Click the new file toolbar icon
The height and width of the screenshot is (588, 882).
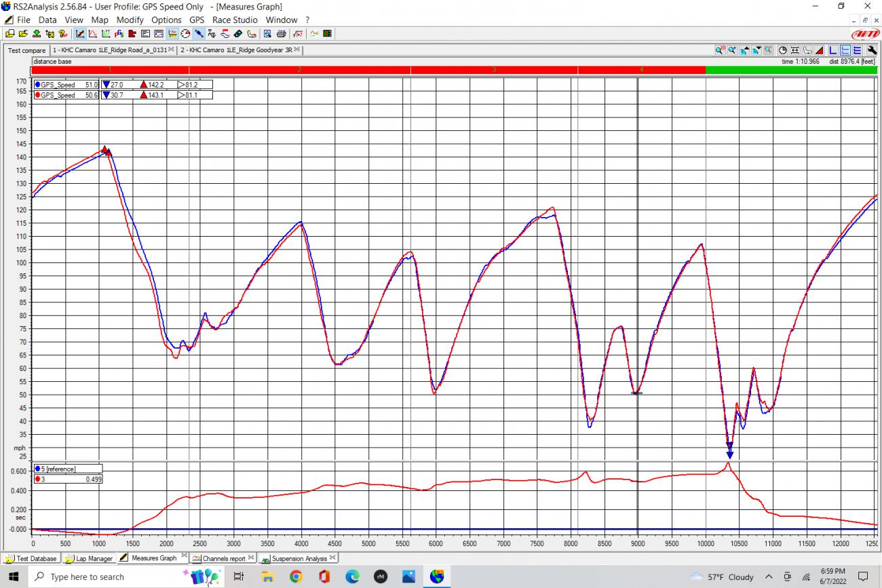coord(10,33)
